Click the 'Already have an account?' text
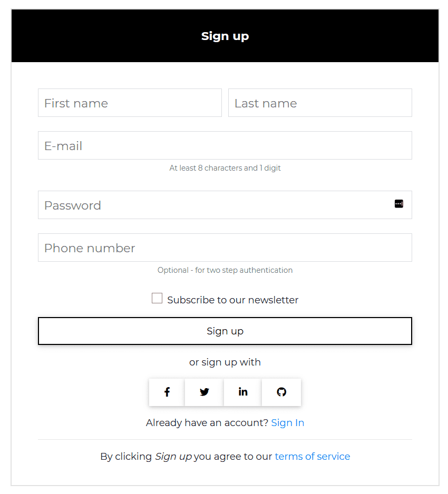The image size is (448, 494). click(207, 423)
